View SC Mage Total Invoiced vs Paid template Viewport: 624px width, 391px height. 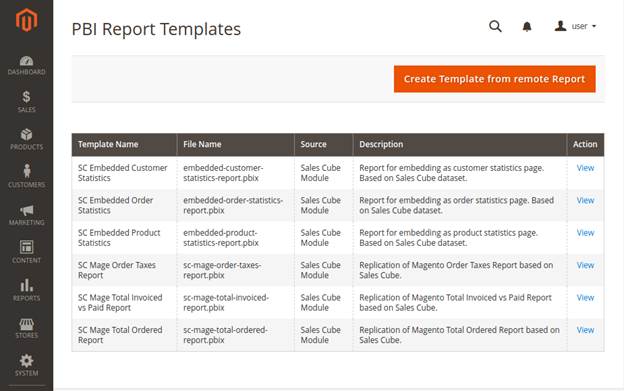click(585, 298)
